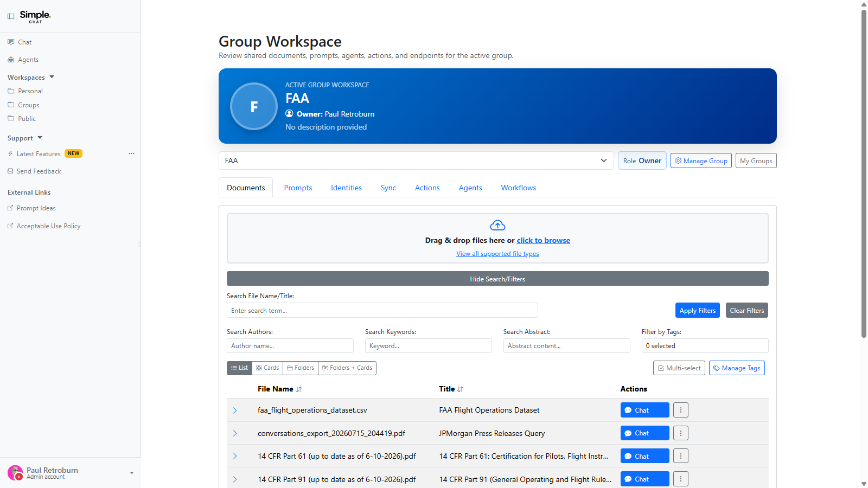This screenshot has height=488, width=868.
Task: Click the Hide Search/Filters bar
Action: click(497, 279)
